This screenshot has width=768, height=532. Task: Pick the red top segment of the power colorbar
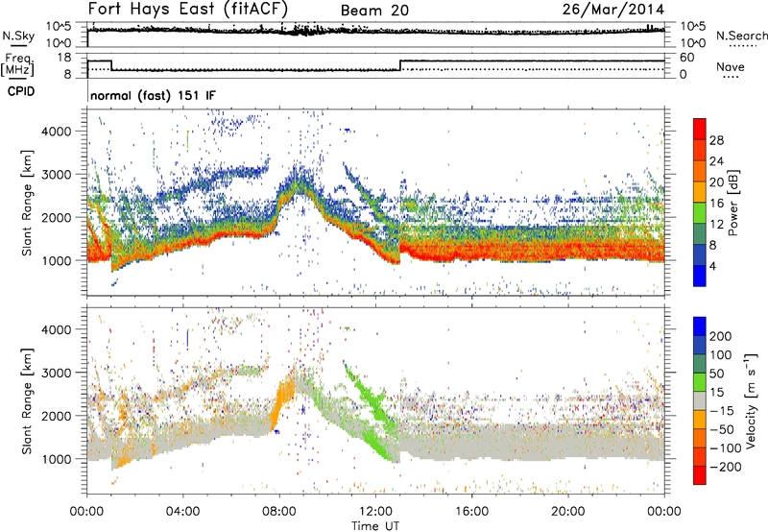tap(700, 129)
